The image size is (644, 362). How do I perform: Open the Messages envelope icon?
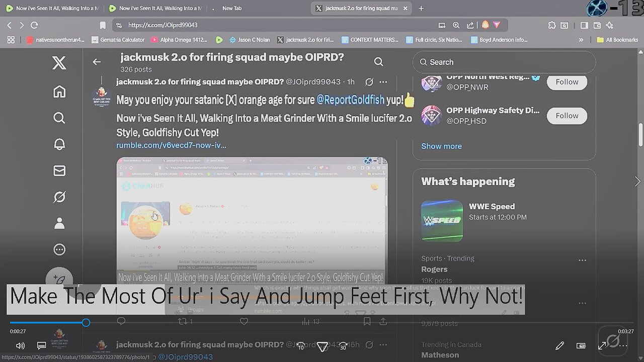click(59, 171)
